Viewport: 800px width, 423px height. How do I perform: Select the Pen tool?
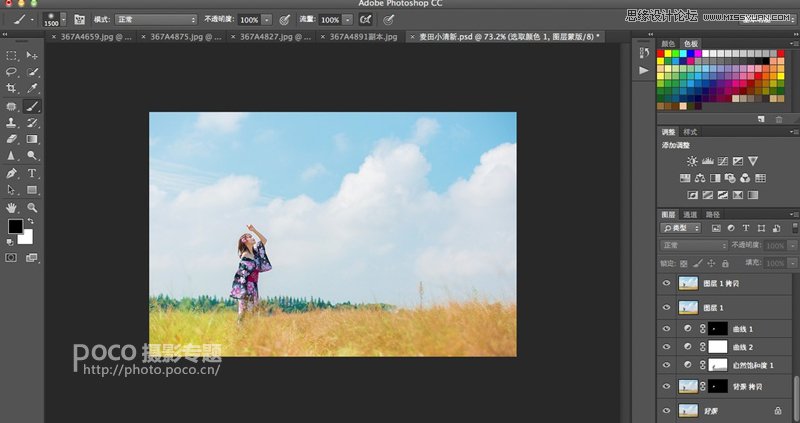(x=11, y=173)
